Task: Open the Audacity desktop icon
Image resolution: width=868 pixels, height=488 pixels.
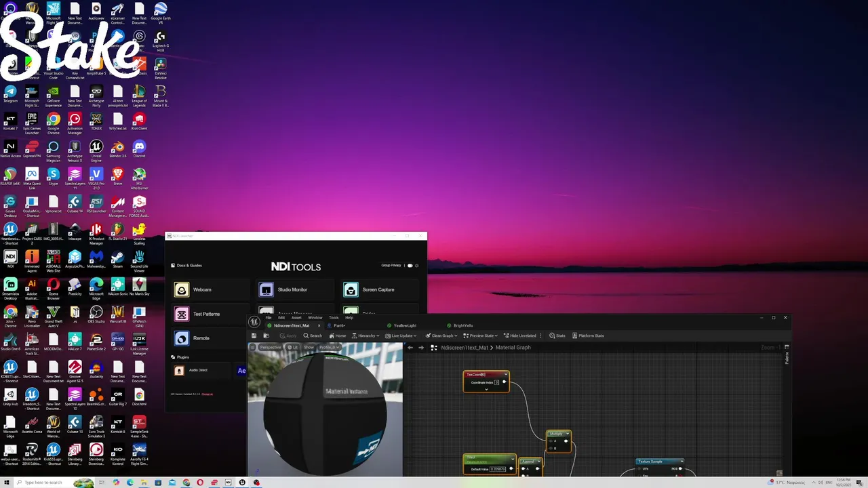Action: 96,369
